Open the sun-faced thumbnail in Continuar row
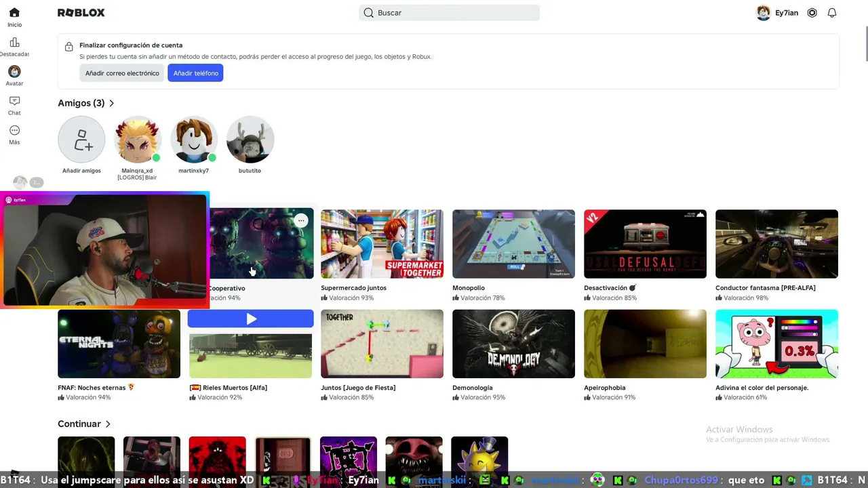This screenshot has width=868, height=488. pos(479,453)
